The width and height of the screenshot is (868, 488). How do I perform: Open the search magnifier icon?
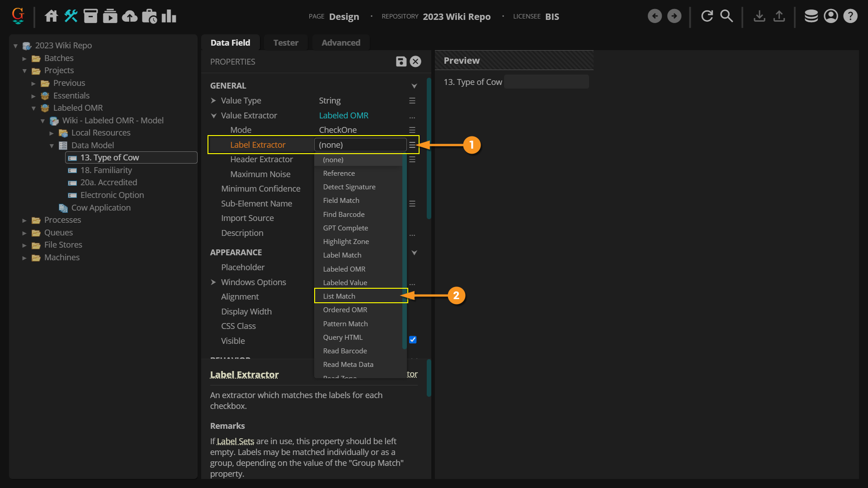[x=726, y=16]
